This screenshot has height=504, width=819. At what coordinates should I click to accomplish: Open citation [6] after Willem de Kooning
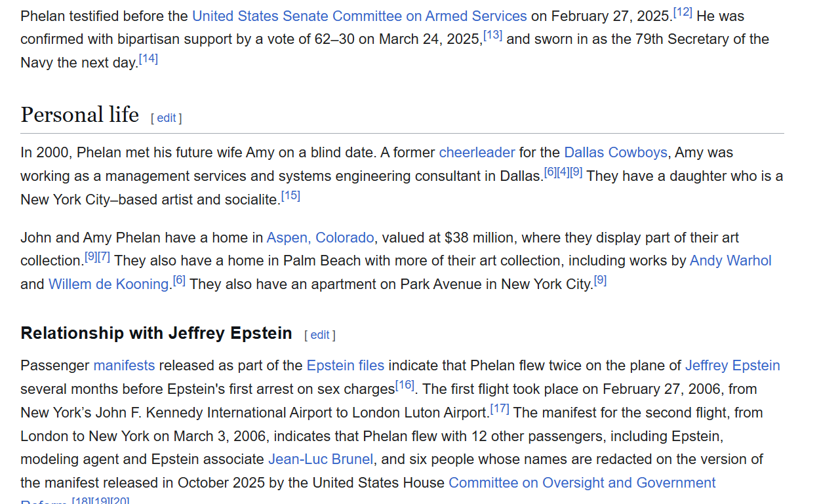click(179, 281)
